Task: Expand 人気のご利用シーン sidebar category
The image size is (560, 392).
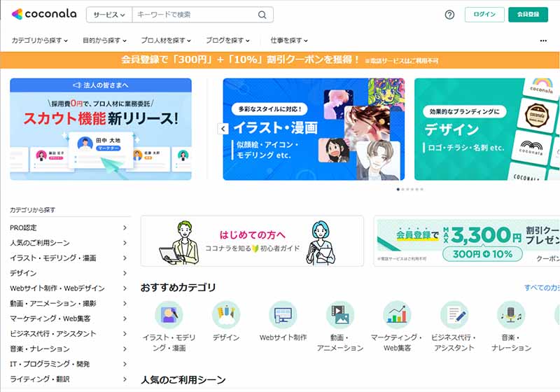Action: [69, 243]
